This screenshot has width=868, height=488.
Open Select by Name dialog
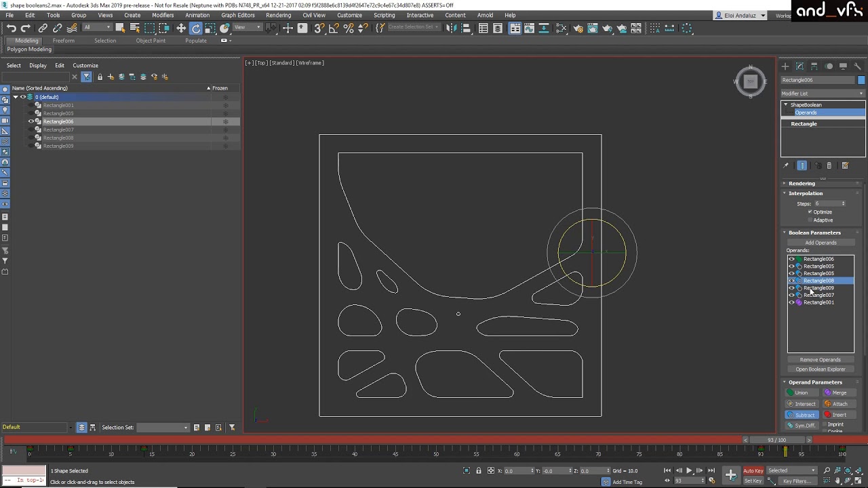click(133, 28)
